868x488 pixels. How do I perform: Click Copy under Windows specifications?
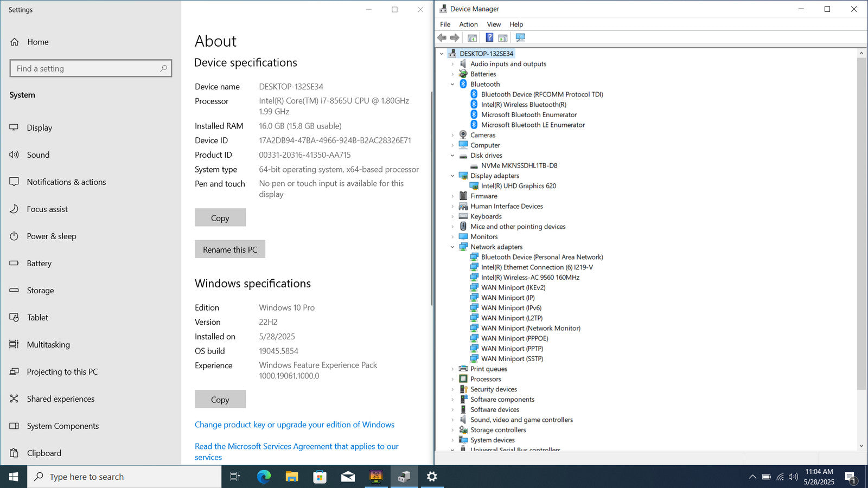pos(220,399)
